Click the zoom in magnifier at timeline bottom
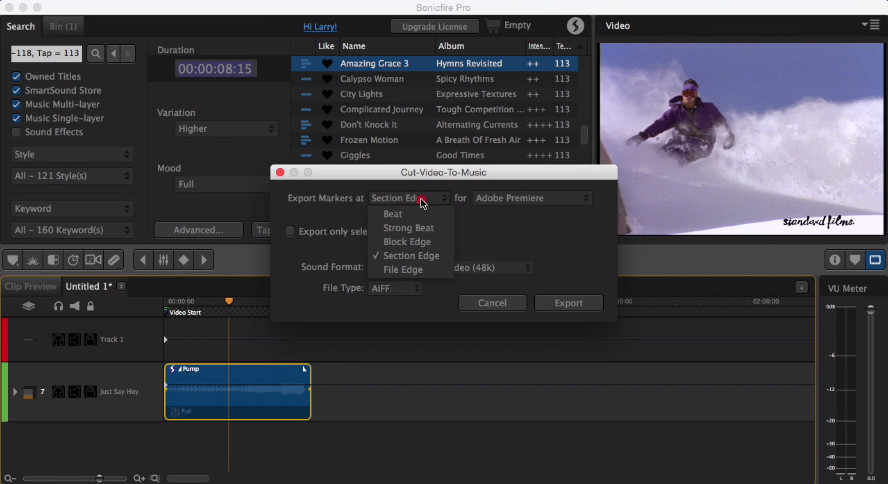 (x=139, y=478)
